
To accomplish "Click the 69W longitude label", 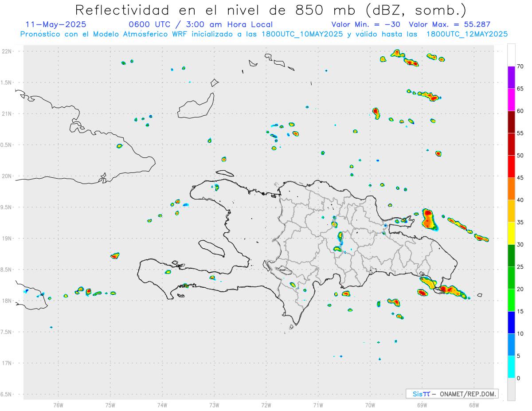I will pyautogui.click(x=422, y=405).
